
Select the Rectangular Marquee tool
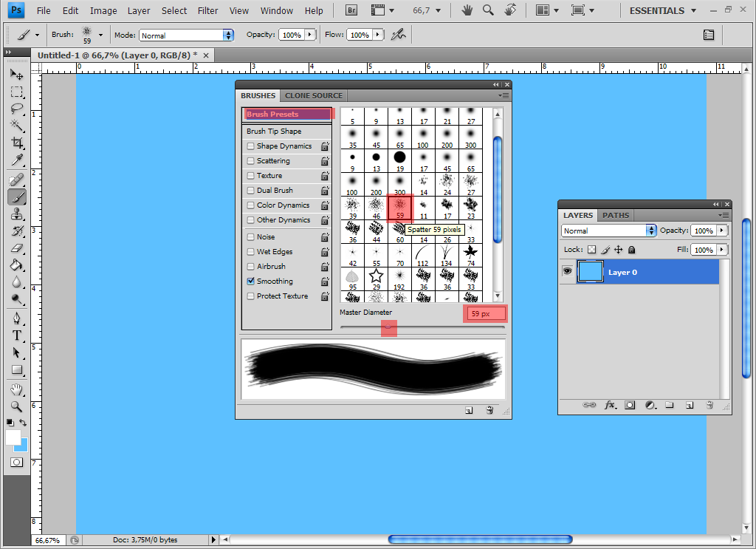point(16,92)
